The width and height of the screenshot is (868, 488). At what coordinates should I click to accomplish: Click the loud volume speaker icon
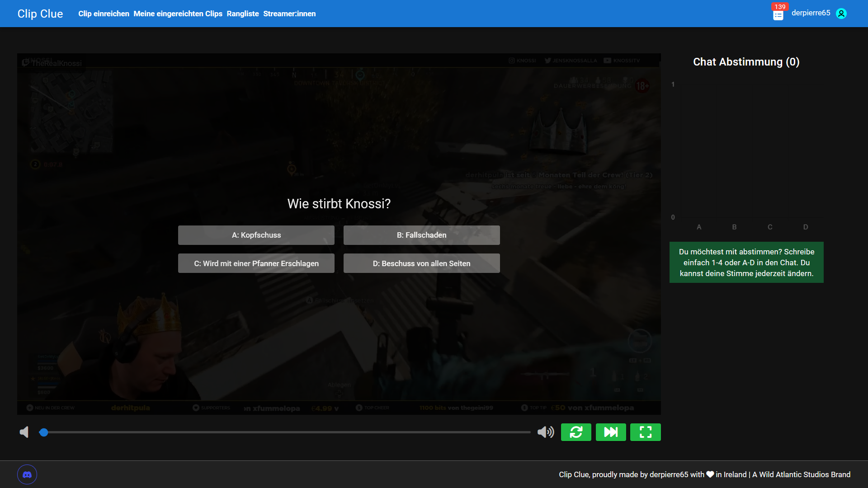pyautogui.click(x=546, y=432)
